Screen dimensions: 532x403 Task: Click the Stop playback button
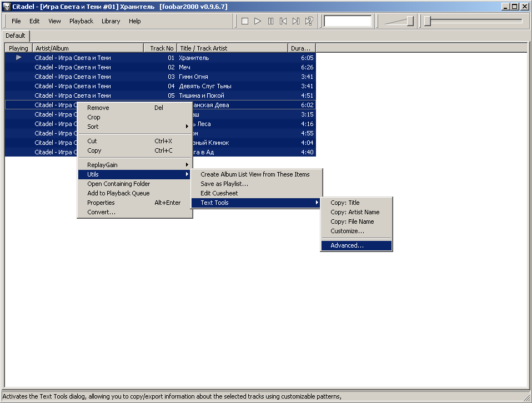coord(245,21)
